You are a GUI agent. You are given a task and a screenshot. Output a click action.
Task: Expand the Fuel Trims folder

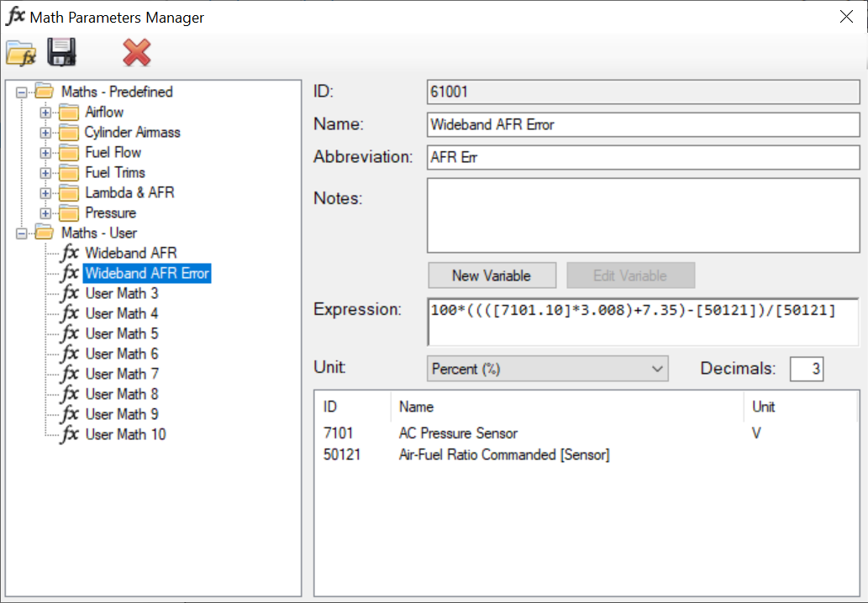(x=45, y=173)
